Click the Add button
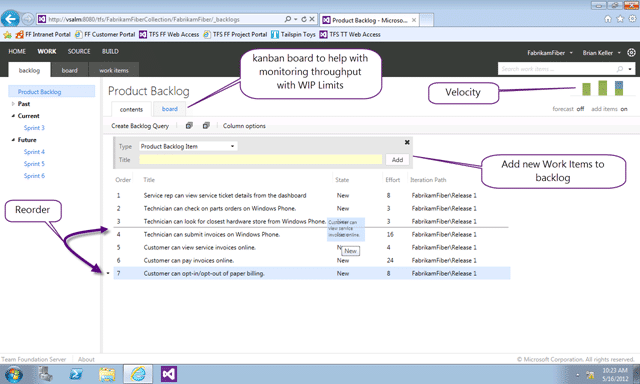The image size is (640, 384). pyautogui.click(x=397, y=160)
